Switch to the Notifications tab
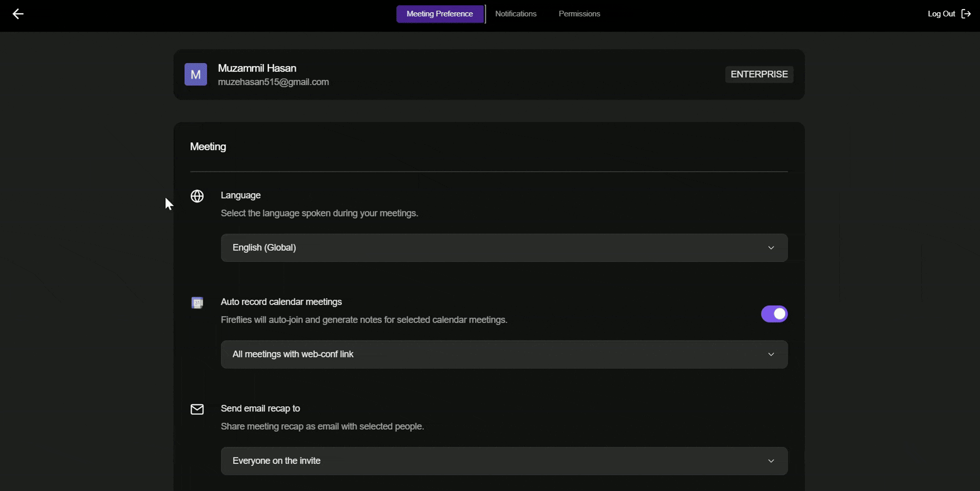 pos(516,14)
